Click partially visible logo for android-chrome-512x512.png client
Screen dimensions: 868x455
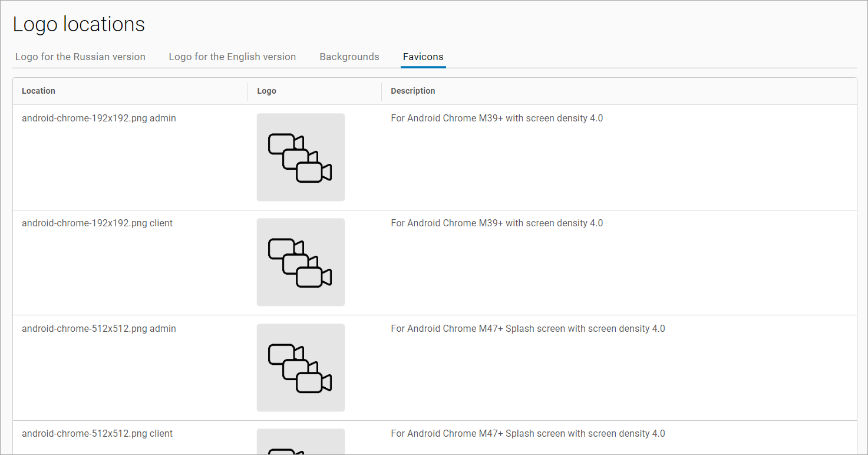301,442
